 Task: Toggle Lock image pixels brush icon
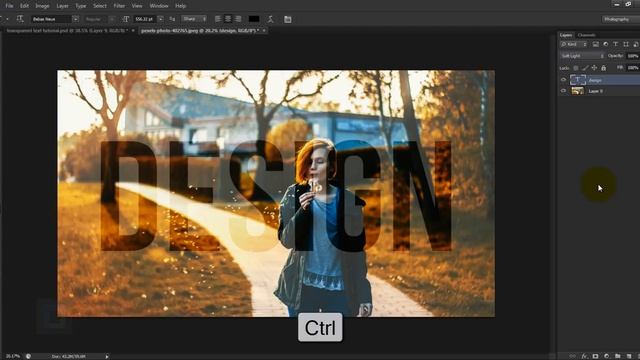point(585,68)
